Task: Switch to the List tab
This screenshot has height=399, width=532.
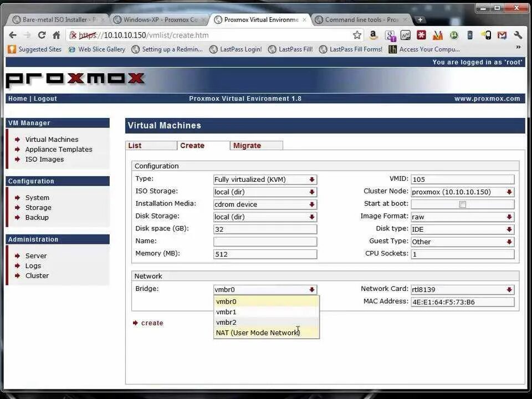Action: [151, 146]
